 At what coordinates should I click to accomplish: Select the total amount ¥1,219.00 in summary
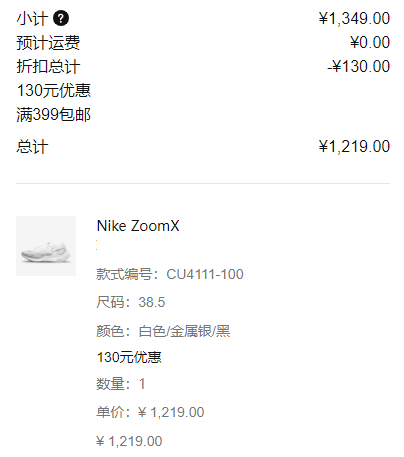(354, 147)
